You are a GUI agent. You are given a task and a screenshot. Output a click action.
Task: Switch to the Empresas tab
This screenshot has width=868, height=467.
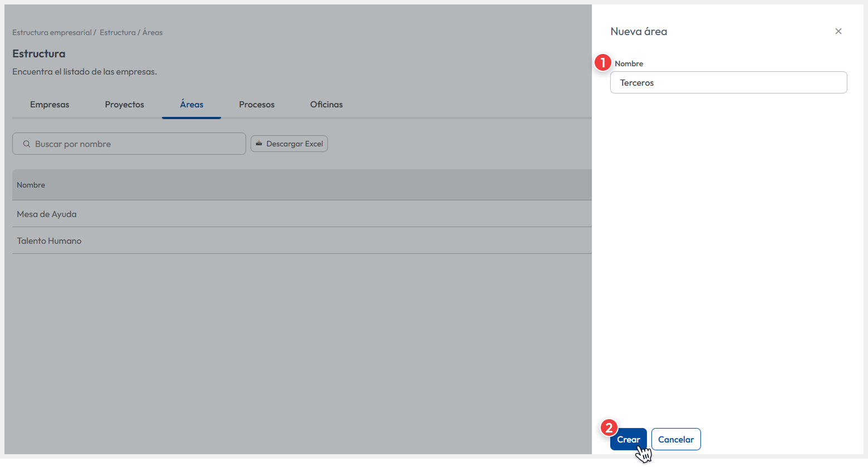coord(50,105)
